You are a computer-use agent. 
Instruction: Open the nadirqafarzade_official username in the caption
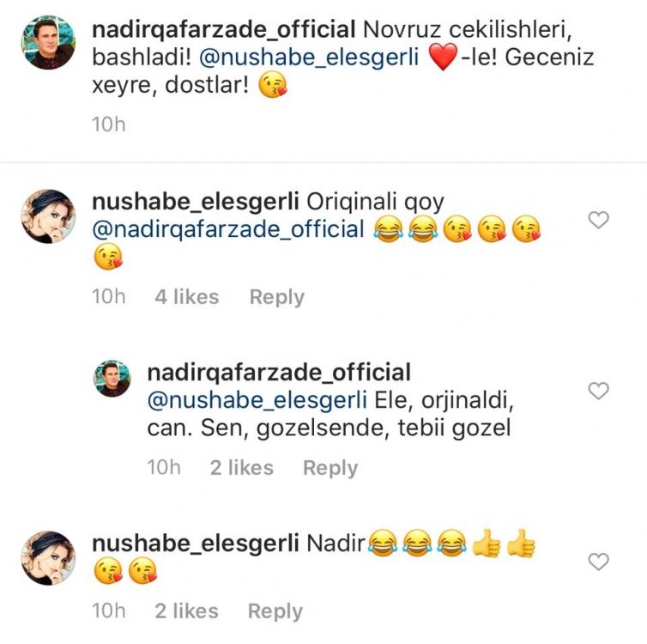coord(223,30)
